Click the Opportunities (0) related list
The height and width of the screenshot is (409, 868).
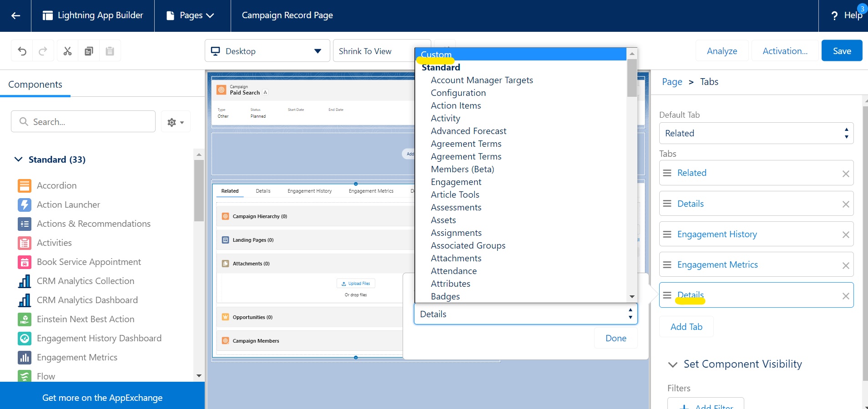(252, 317)
